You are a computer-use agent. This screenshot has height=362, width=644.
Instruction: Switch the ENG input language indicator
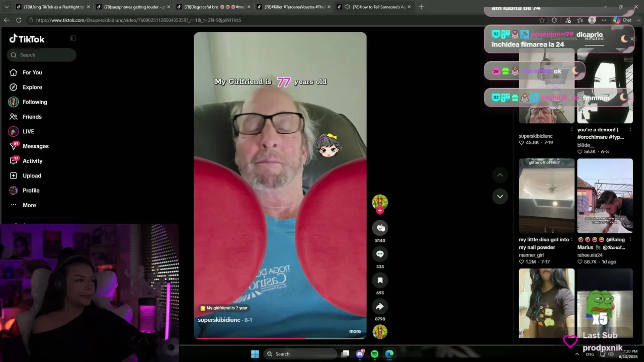point(589,354)
